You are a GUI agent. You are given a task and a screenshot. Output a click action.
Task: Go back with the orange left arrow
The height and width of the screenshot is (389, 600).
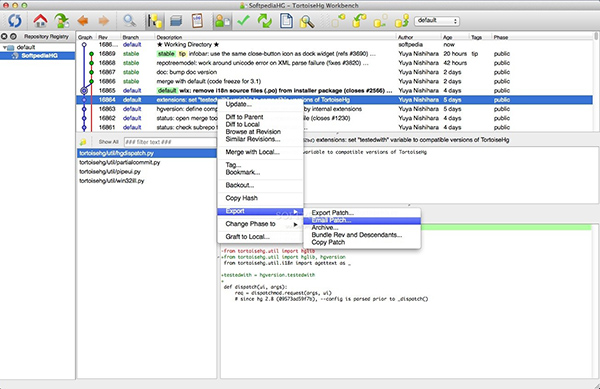(x=83, y=21)
